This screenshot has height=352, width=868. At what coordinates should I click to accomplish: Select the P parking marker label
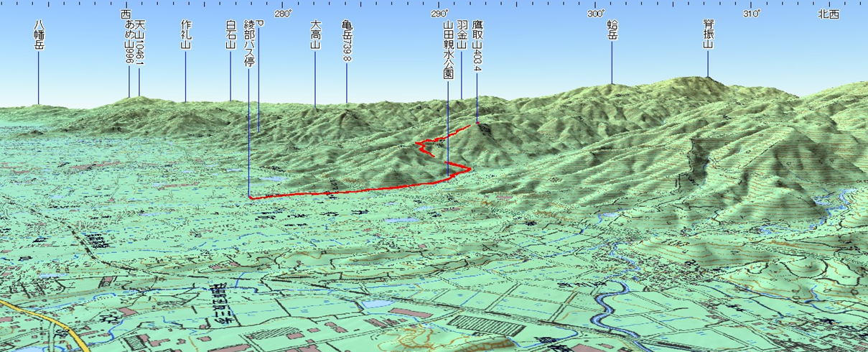coord(259,24)
